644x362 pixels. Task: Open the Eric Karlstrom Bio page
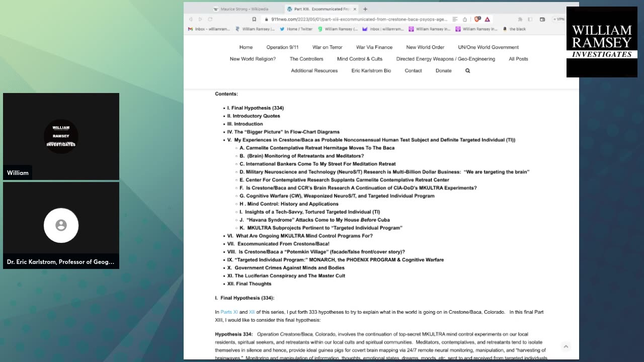[x=371, y=70]
